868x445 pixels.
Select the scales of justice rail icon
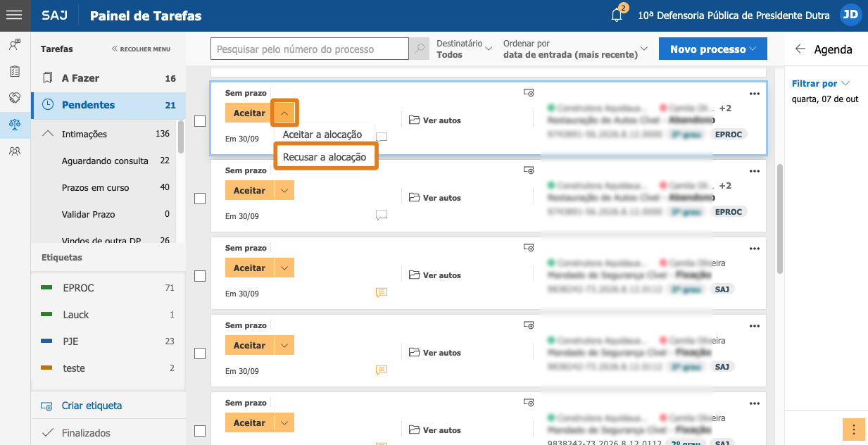coord(14,125)
